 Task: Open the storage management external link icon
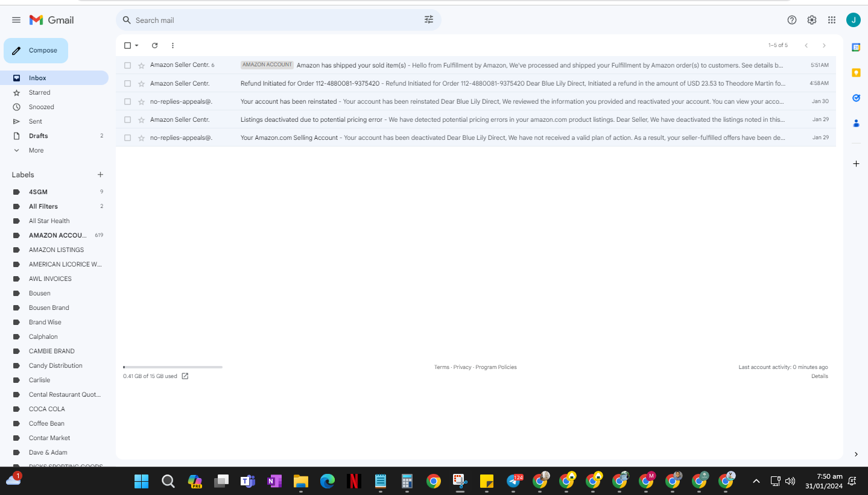coord(185,376)
